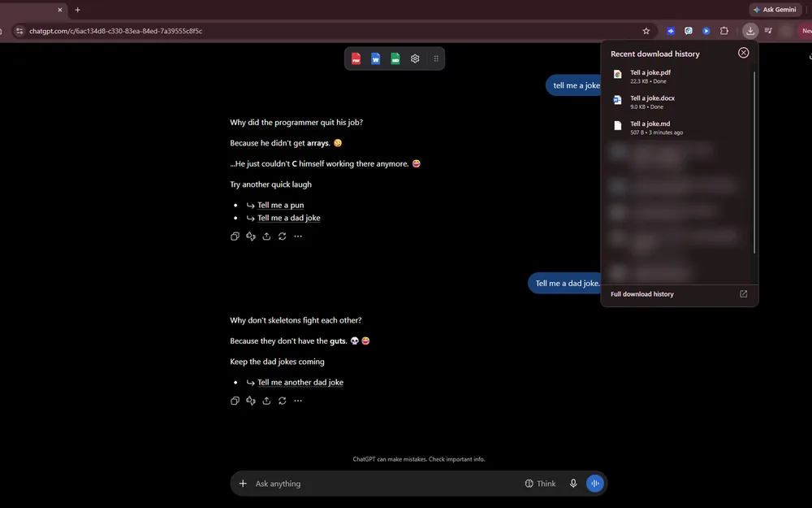Give thumbs feedback on the programmer joke
The height and width of the screenshot is (508, 812).
tap(251, 237)
